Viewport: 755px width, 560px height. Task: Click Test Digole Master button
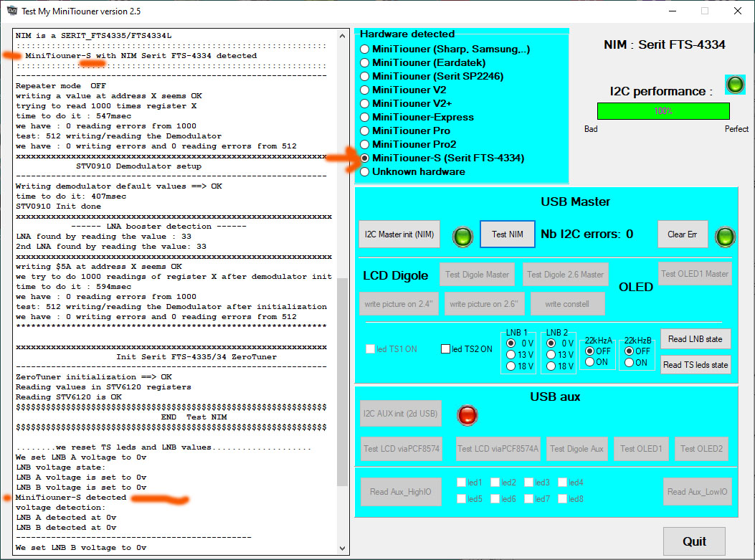coord(477,275)
